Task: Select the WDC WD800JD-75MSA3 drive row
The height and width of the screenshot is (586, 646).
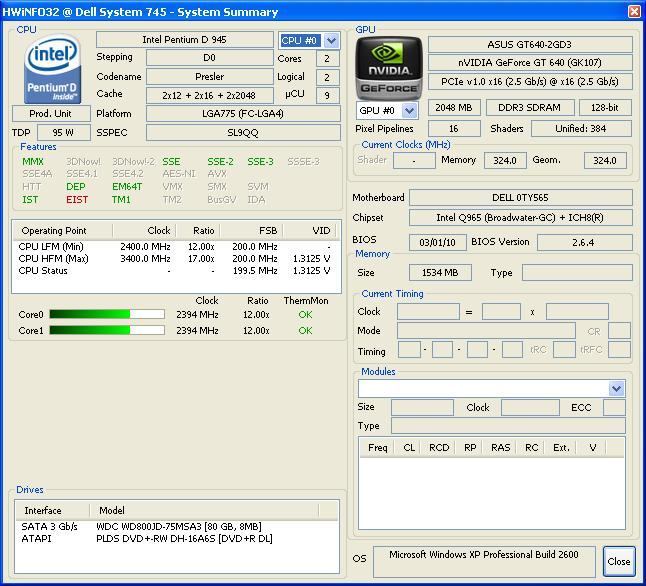Action: pyautogui.click(x=177, y=526)
